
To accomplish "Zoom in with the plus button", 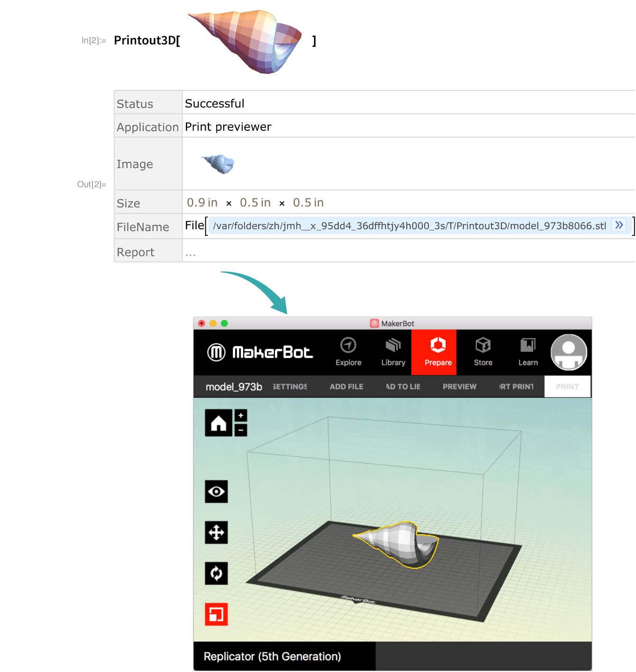I will pyautogui.click(x=241, y=415).
